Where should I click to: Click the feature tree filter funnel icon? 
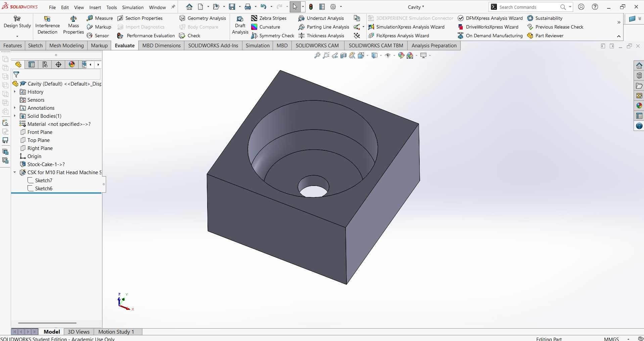pos(16,75)
